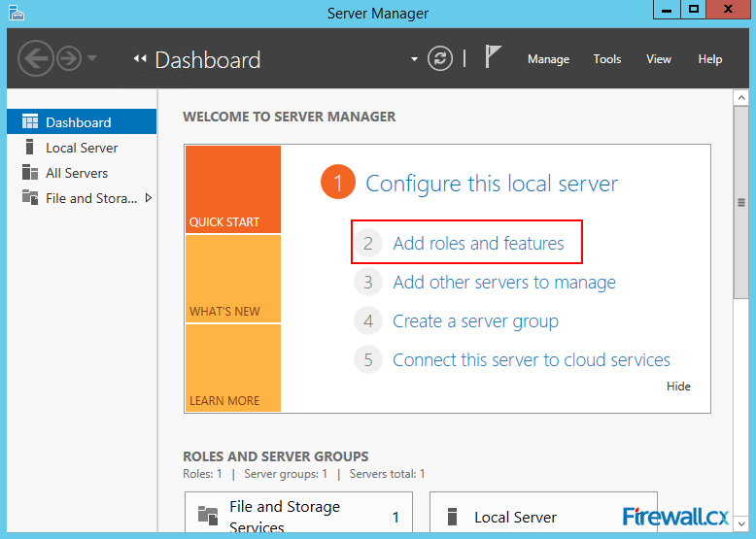Screen dimensions: 756x539
Task: Open the Notifications flag icon
Action: click(493, 56)
